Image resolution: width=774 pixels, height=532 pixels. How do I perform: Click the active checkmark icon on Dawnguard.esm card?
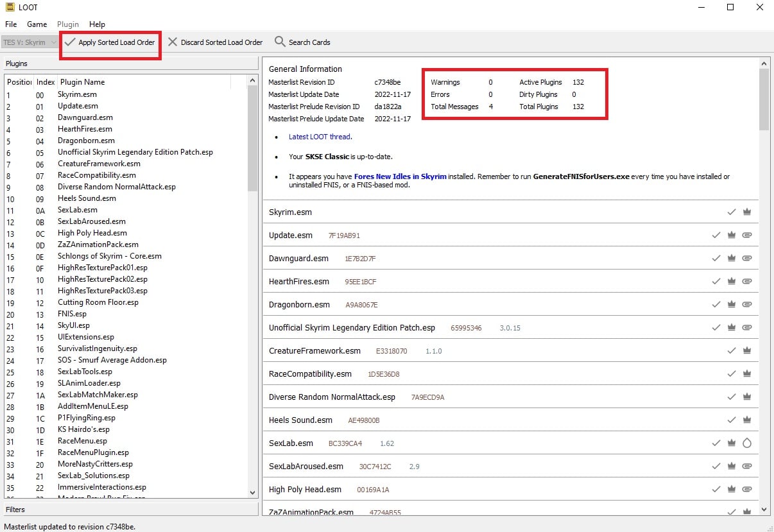click(716, 259)
